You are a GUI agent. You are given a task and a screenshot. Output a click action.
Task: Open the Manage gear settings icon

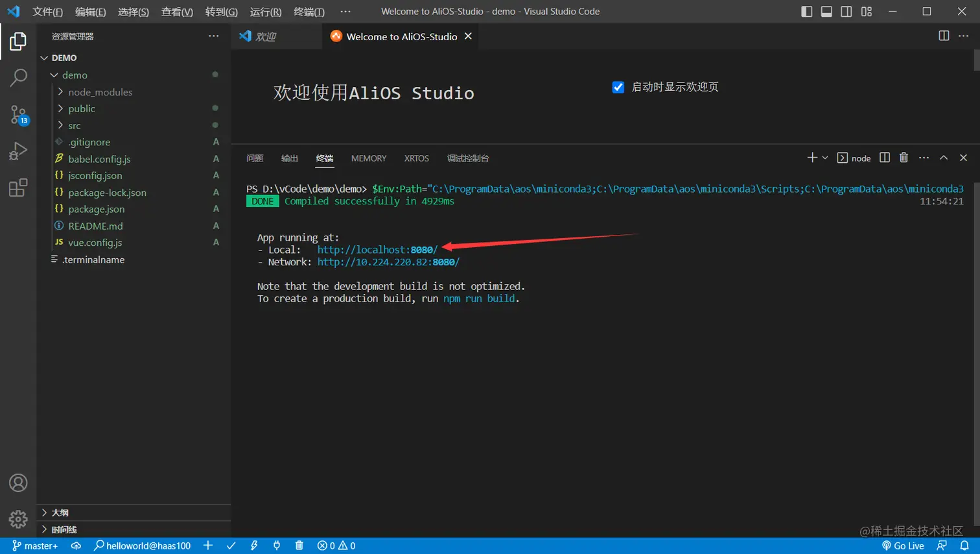pos(18,519)
